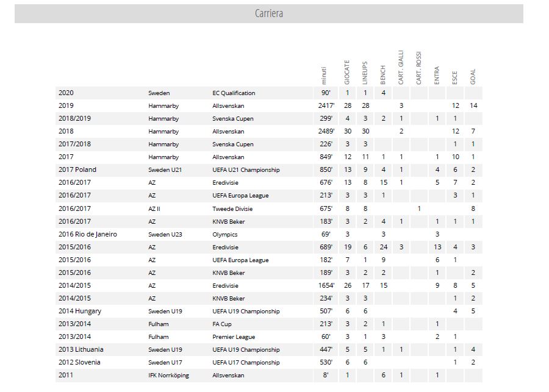
Task: Click the 2016 Rio de Janeiro cell
Action: pos(88,234)
